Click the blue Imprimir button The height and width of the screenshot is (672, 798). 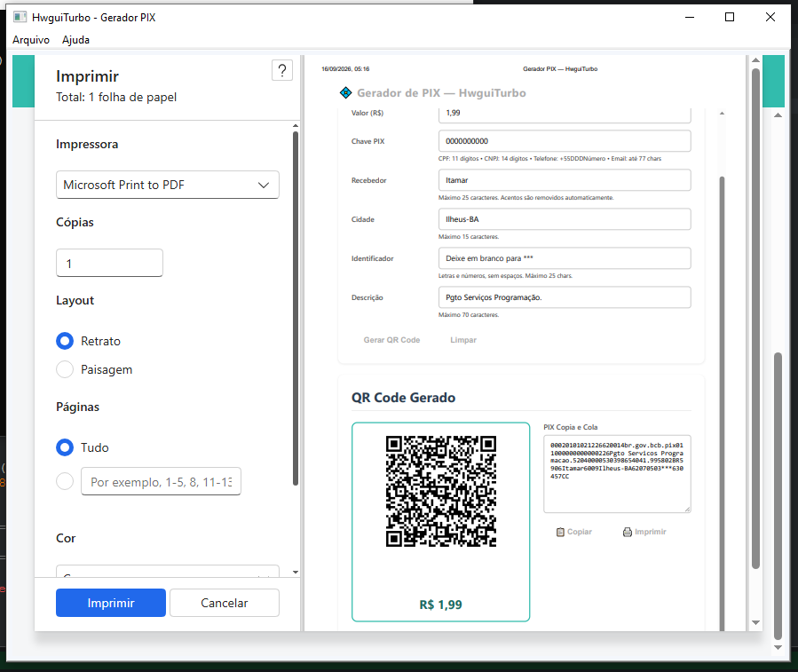tap(111, 603)
